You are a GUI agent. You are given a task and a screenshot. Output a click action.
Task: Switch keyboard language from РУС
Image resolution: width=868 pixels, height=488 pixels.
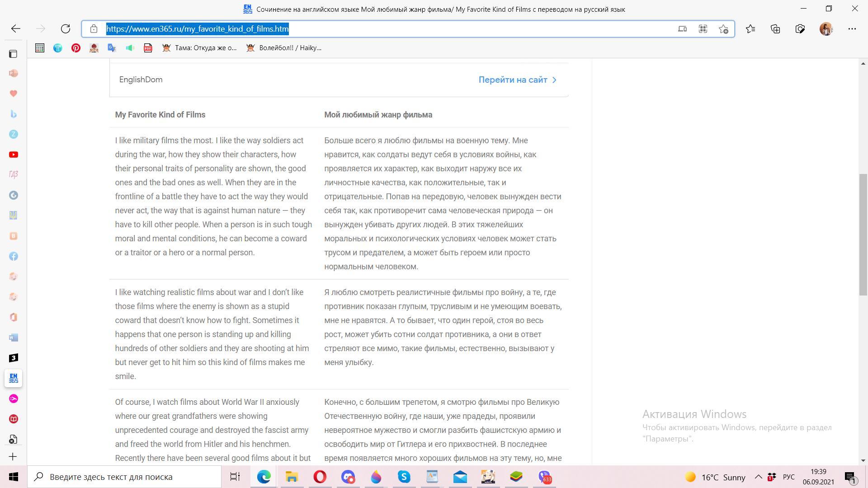tap(788, 477)
